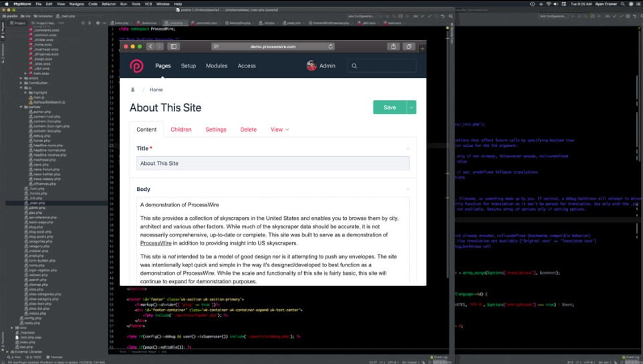Click the Safari show tabs overview icon
Viewport: 643px width, 364px height.
pos(410,46)
